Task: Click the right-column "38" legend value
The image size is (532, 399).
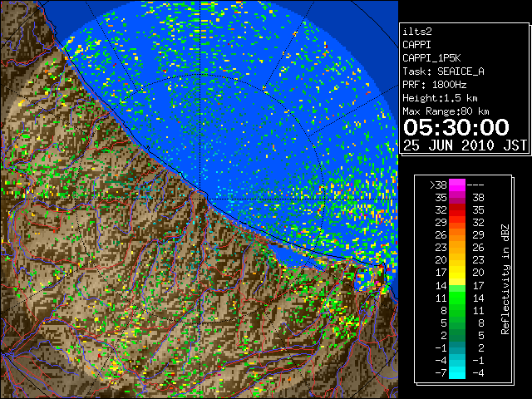Action: point(478,198)
